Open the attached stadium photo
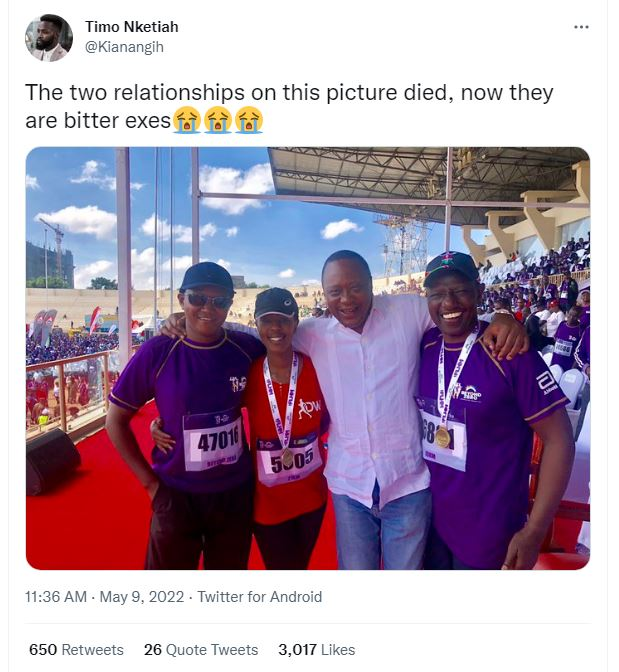The height and width of the screenshot is (672, 619). click(308, 358)
